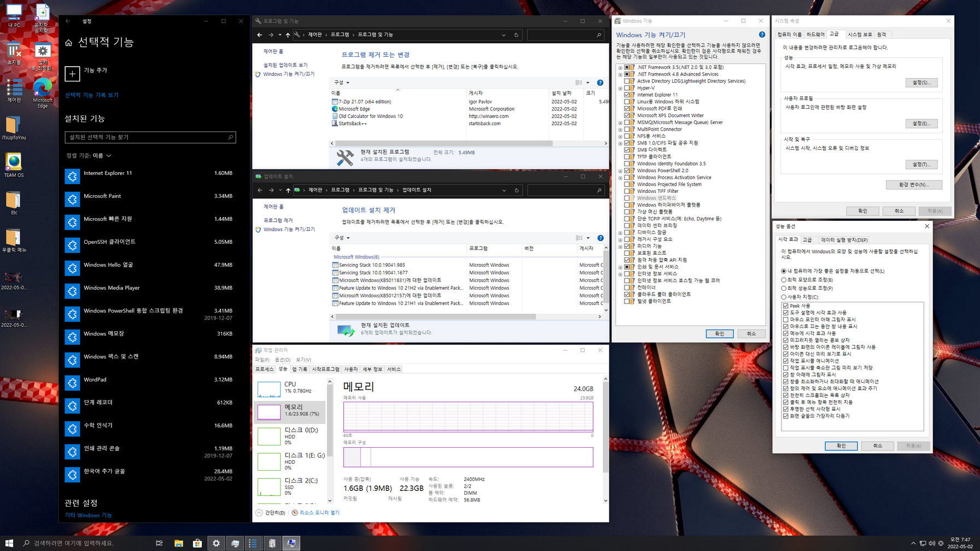This screenshot has width=980, height=551.
Task: Open the ITsUpToYou desktop folder icon
Action: tap(14, 128)
